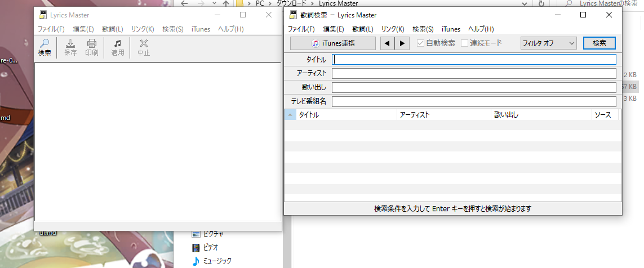Open 検索(S) menu in Lyrics Master window
This screenshot has width=644, height=268.
(x=173, y=29)
